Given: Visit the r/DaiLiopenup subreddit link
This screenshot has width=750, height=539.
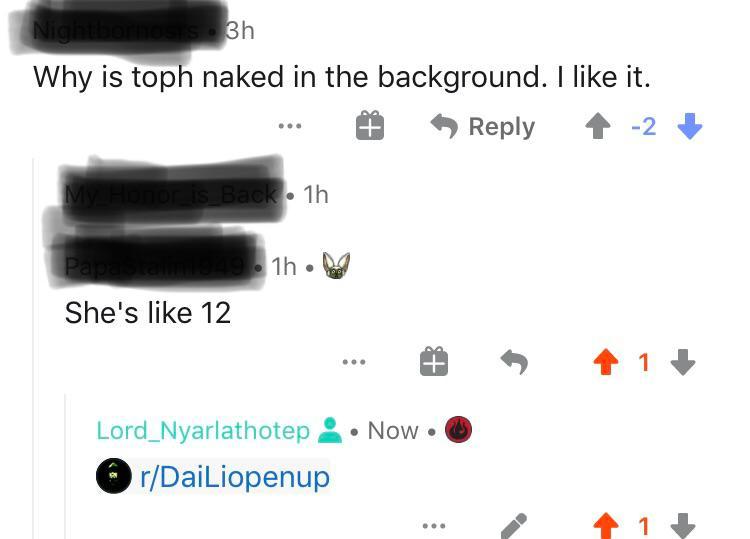Looking at the screenshot, I should click(x=235, y=477).
